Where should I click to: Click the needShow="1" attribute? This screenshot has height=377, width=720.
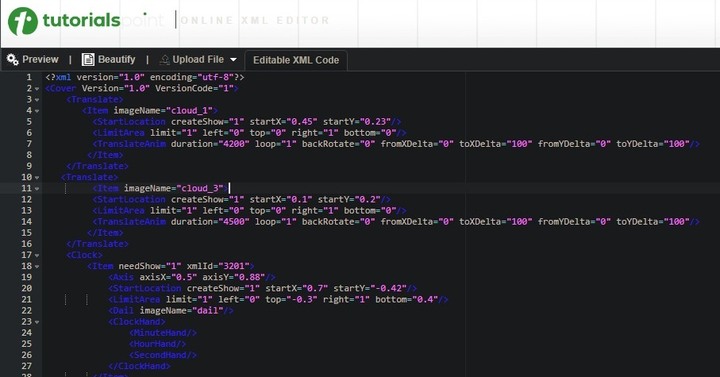[x=150, y=266]
